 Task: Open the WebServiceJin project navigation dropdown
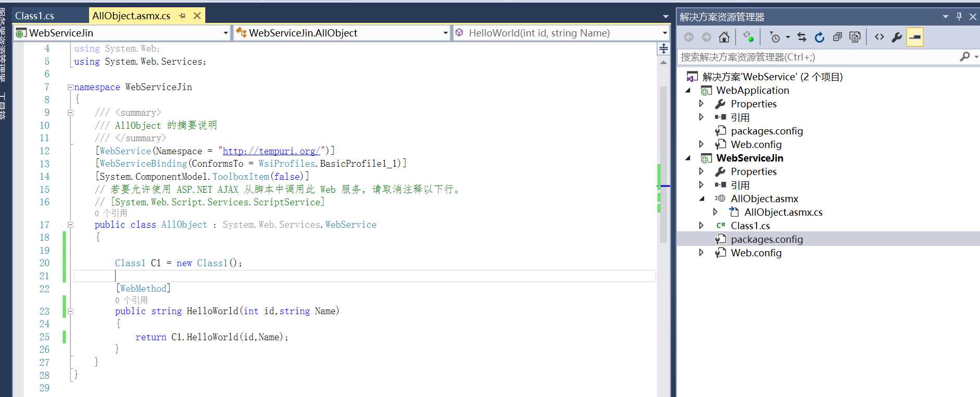tap(226, 33)
